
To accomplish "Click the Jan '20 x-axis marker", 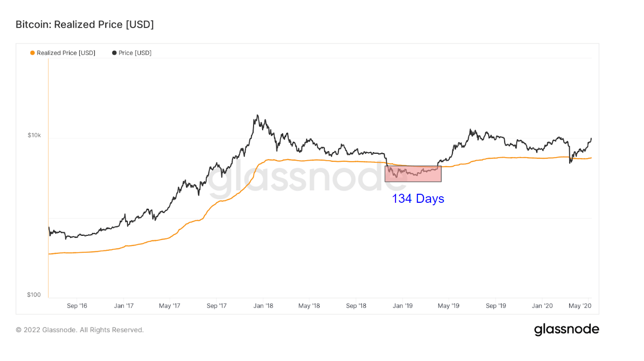I will point(542,306).
